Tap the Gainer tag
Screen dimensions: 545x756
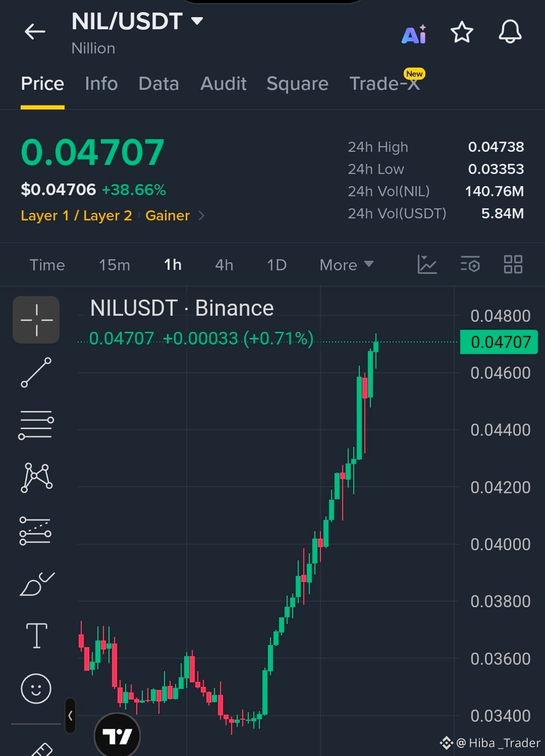(168, 216)
